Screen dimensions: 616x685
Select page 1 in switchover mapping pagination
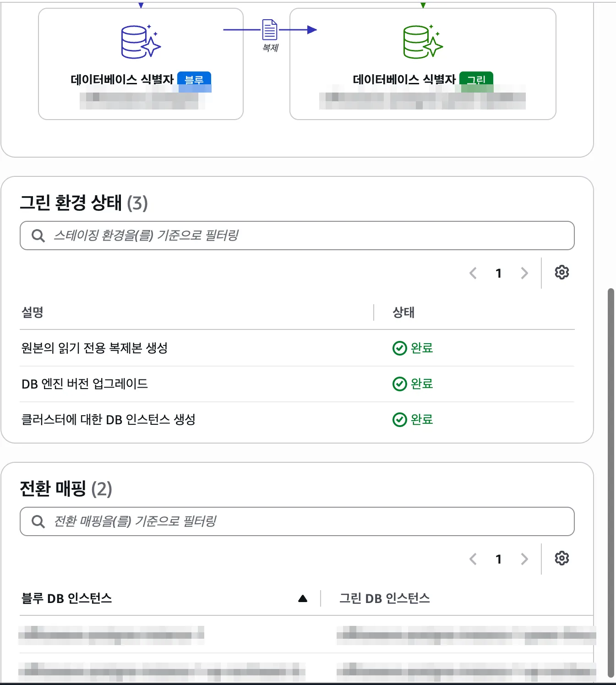499,559
